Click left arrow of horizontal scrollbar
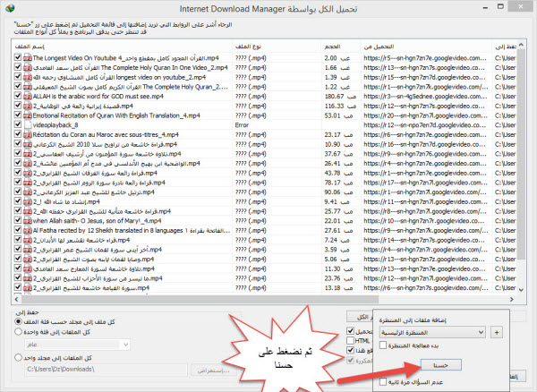Viewport: 537px width, 392px height. tap(16, 300)
